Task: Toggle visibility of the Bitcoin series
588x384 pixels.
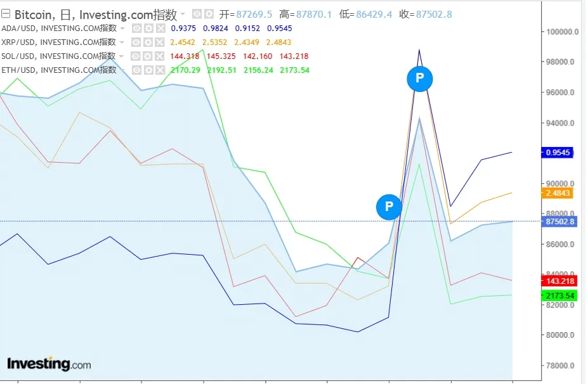Action: pyautogui.click(x=197, y=14)
